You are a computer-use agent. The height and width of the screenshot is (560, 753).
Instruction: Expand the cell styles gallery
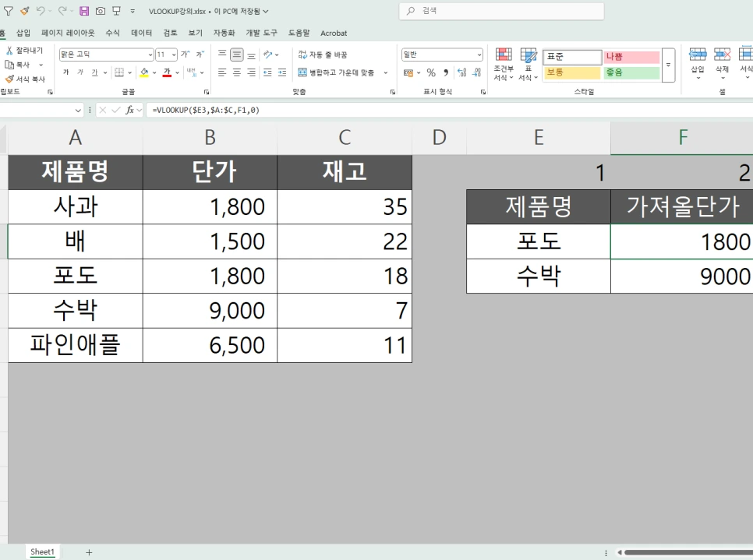(x=669, y=65)
